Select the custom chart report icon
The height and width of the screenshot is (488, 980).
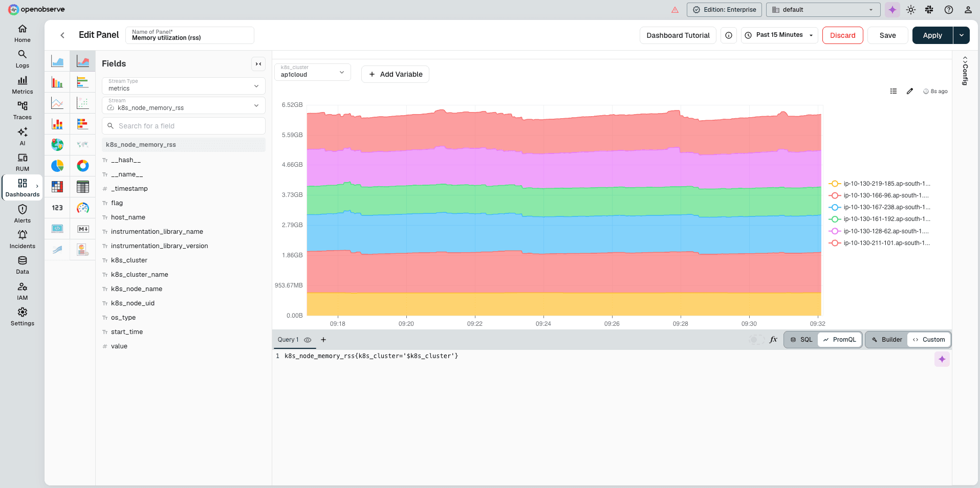click(x=83, y=250)
